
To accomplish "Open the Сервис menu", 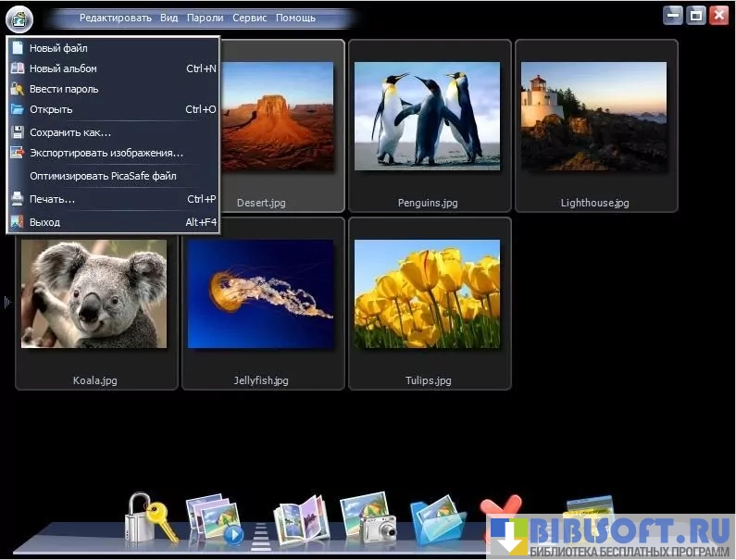I will pyautogui.click(x=250, y=18).
